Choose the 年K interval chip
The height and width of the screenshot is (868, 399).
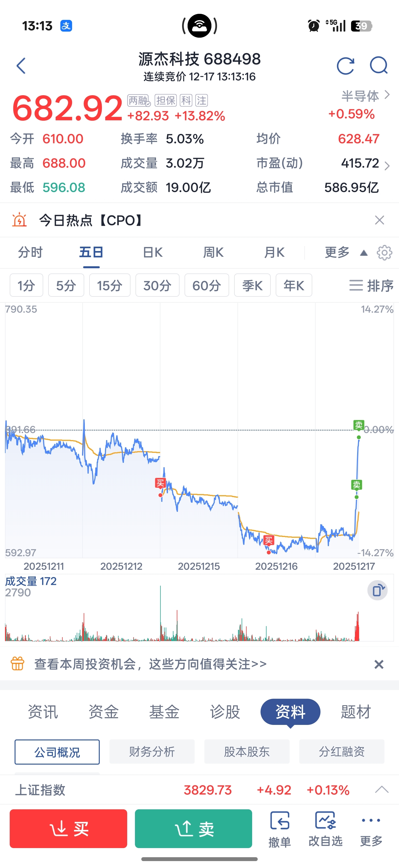coord(294,285)
